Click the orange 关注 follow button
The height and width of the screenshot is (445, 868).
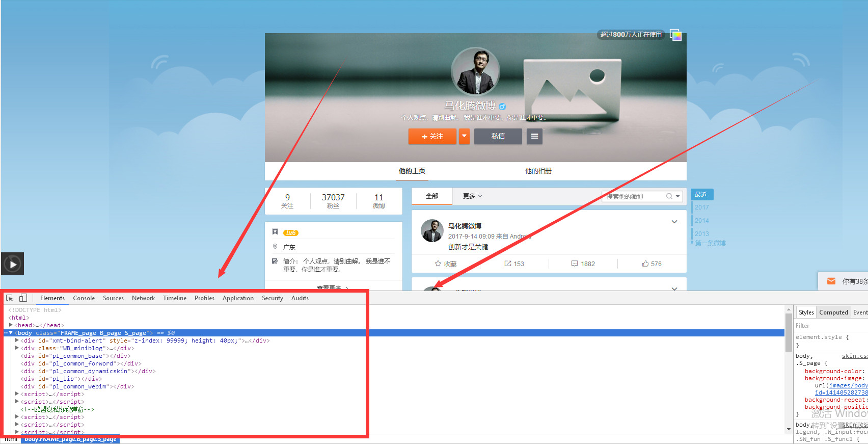(432, 137)
